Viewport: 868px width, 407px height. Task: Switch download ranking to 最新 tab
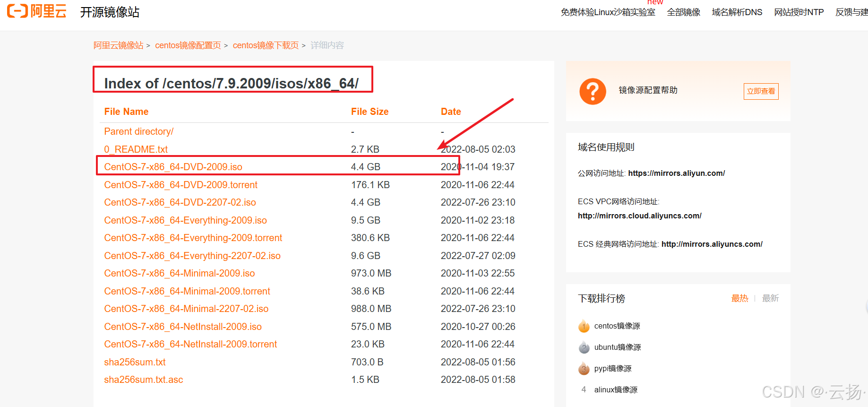point(770,298)
